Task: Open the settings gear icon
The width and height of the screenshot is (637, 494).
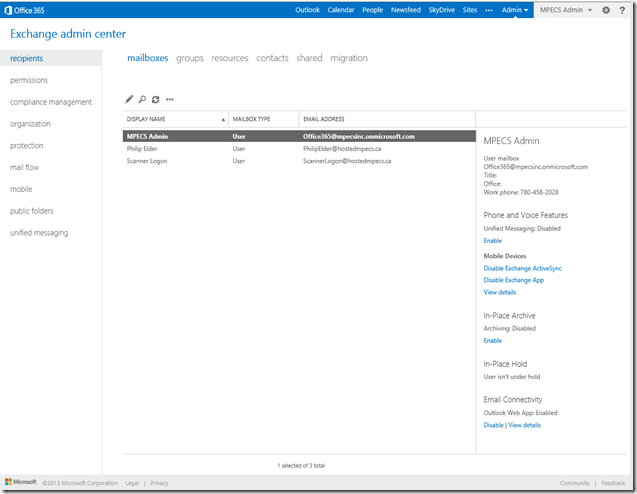Action: pyautogui.click(x=606, y=10)
